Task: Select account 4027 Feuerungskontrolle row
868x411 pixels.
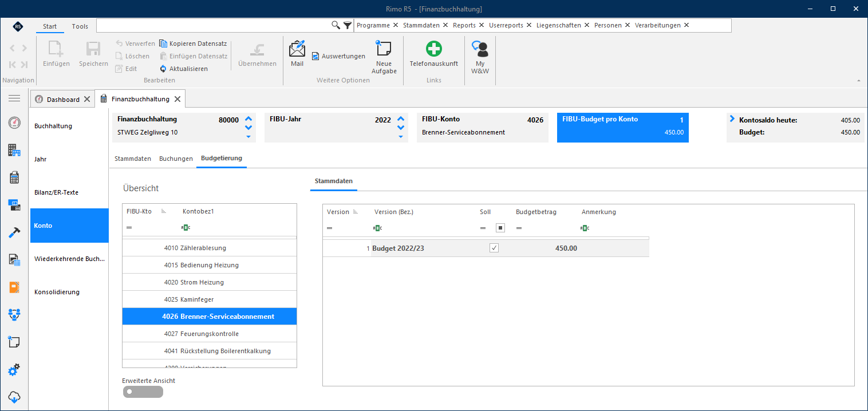Action: click(210, 334)
